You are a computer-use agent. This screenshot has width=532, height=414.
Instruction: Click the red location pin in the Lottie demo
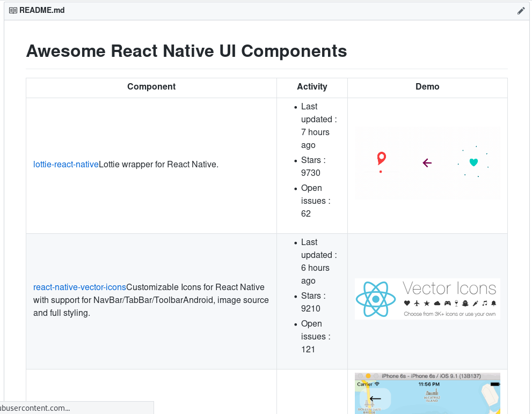coord(381,159)
